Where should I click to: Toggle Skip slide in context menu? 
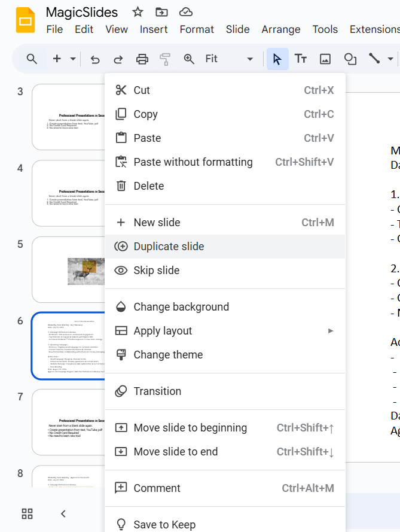click(x=157, y=270)
